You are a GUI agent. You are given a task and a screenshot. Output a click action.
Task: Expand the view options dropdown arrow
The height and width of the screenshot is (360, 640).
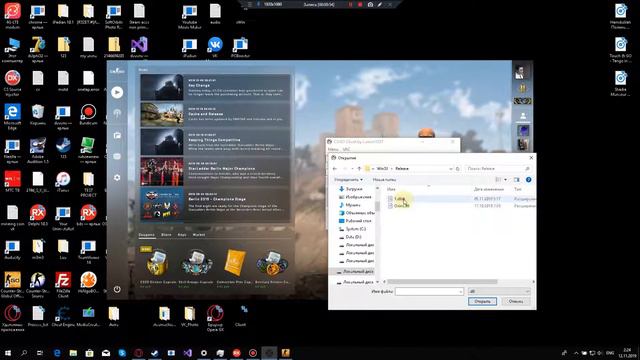[505, 180]
